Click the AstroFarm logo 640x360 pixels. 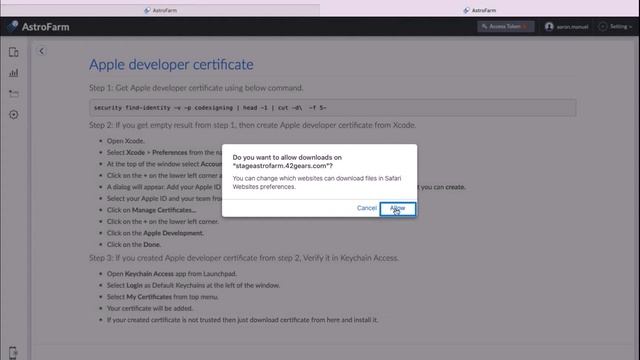pos(38,27)
